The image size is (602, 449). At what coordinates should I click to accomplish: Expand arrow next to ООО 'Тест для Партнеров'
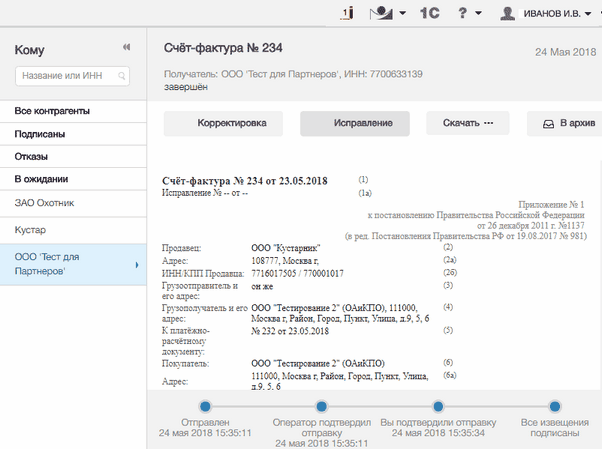tap(137, 265)
